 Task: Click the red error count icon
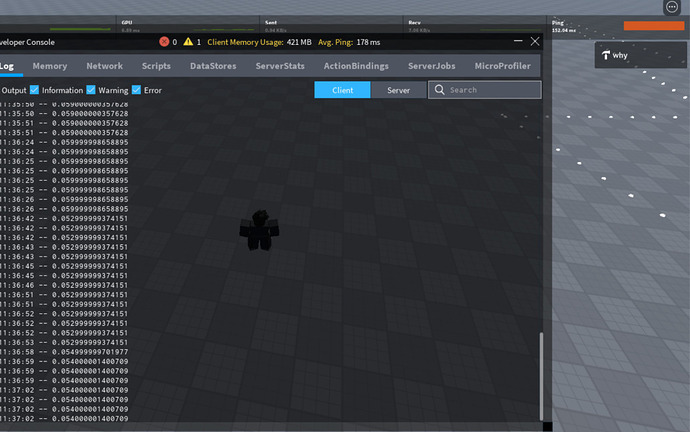click(164, 42)
